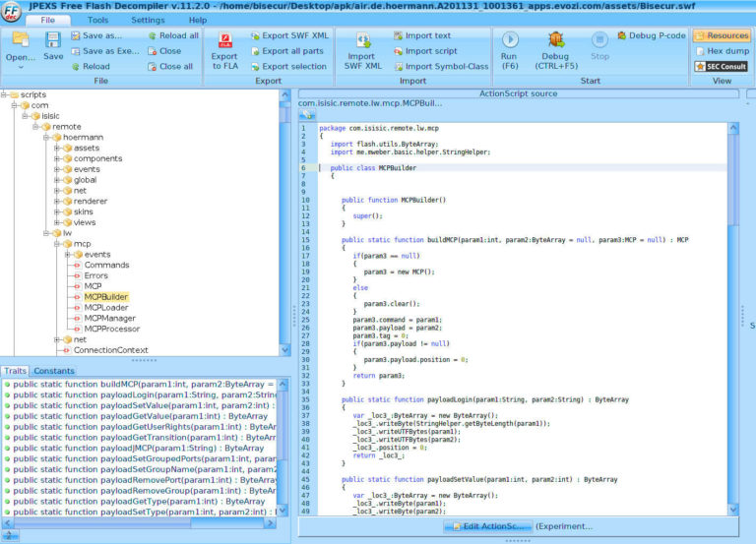Viewport: 756px width, 544px height.
Task: Click the tree panel vertical scrollbar
Action: pos(284,222)
